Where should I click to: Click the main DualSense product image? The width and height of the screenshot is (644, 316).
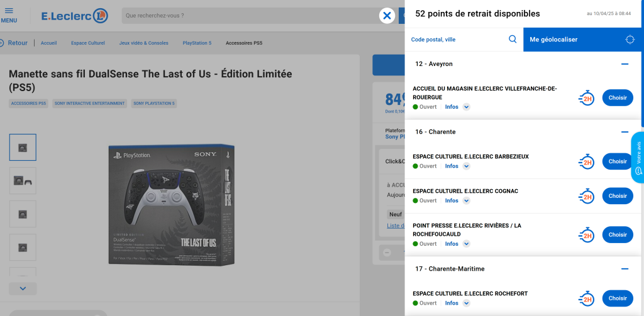(172, 204)
